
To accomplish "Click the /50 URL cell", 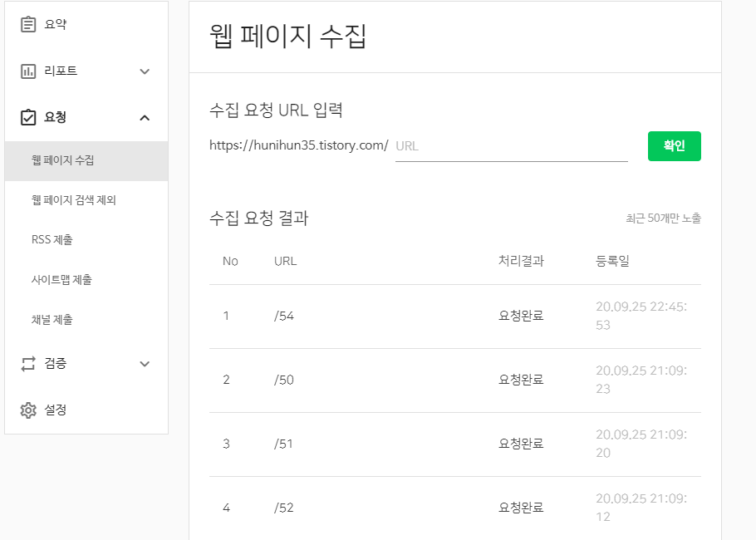I will [x=284, y=380].
